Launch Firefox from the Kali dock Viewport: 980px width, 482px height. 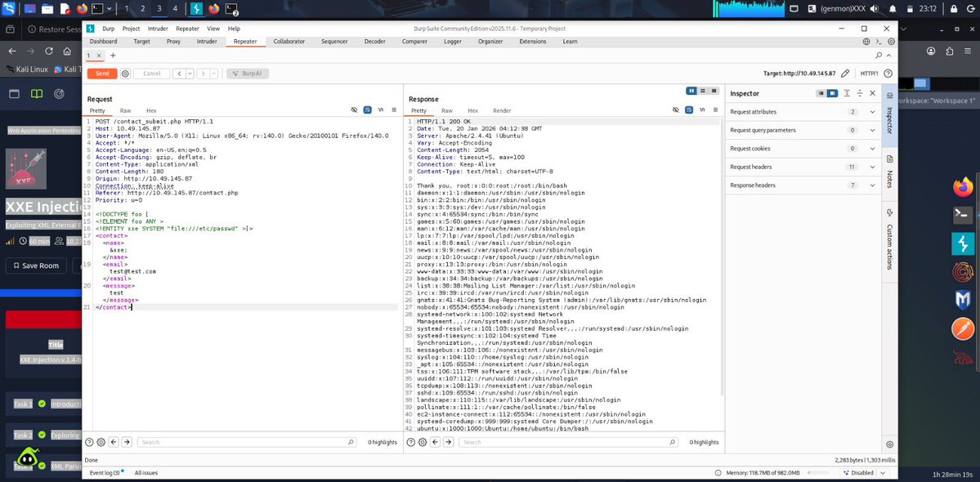[963, 187]
